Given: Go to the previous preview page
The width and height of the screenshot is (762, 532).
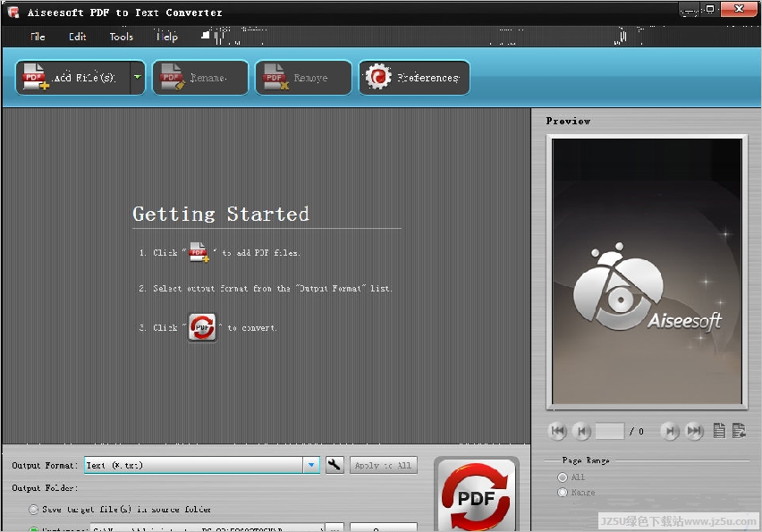Looking at the screenshot, I should pyautogui.click(x=581, y=431).
